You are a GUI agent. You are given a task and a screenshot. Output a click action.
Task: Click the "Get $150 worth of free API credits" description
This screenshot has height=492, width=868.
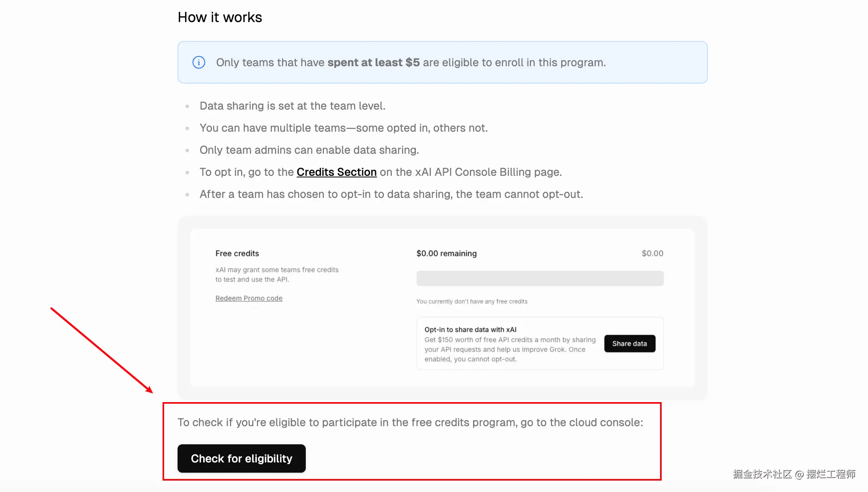(x=510, y=349)
